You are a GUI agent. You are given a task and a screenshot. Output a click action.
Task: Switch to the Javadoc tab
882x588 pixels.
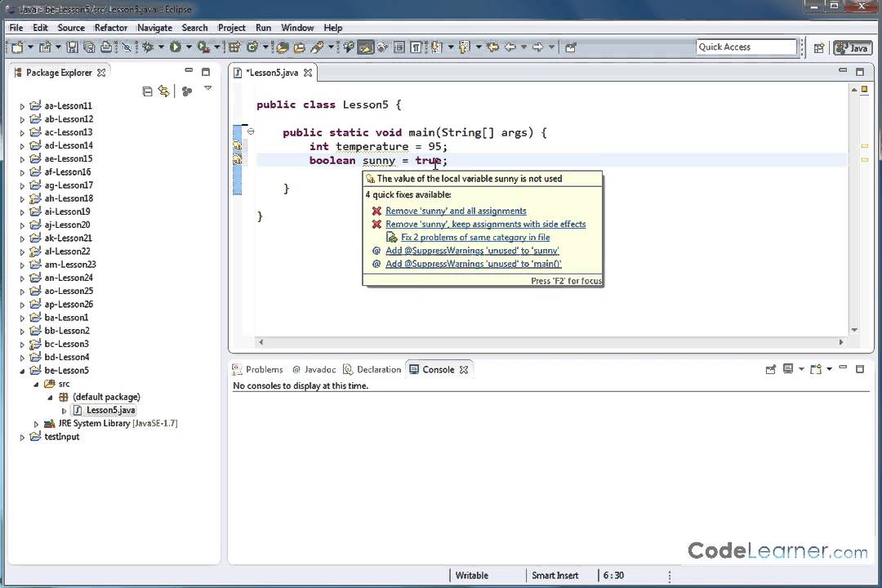(314, 370)
